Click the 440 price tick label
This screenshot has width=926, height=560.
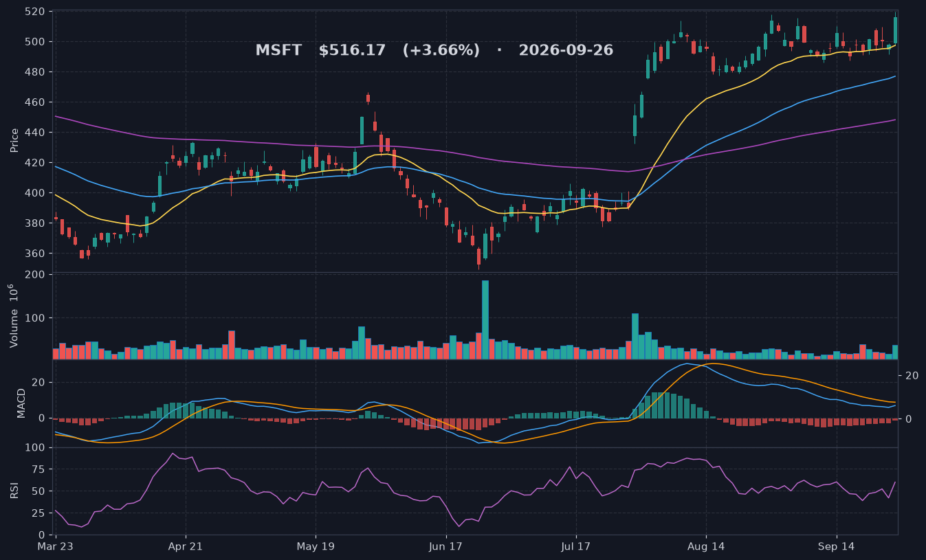[34, 133]
